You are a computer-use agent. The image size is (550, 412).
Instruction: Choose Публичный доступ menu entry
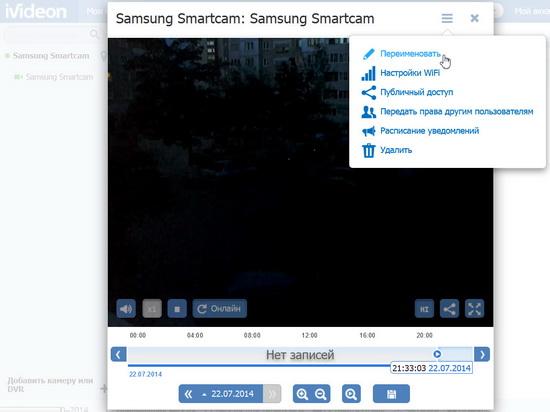tap(417, 92)
